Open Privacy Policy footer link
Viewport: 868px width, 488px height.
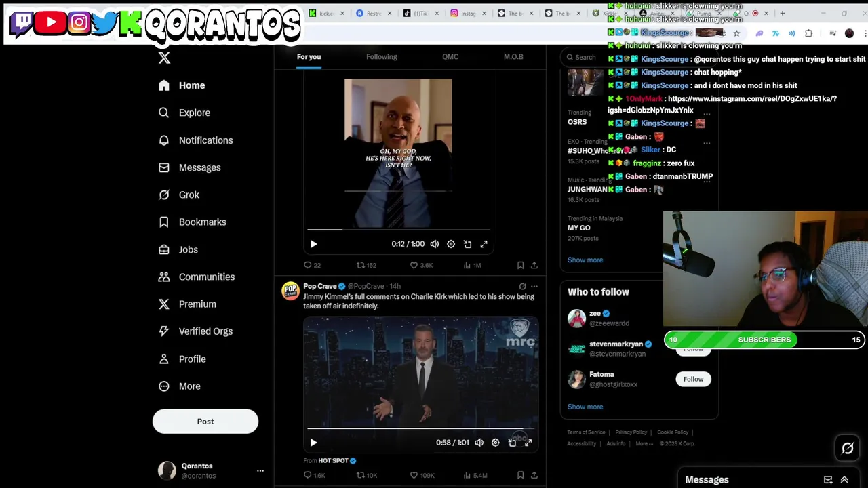pyautogui.click(x=631, y=432)
